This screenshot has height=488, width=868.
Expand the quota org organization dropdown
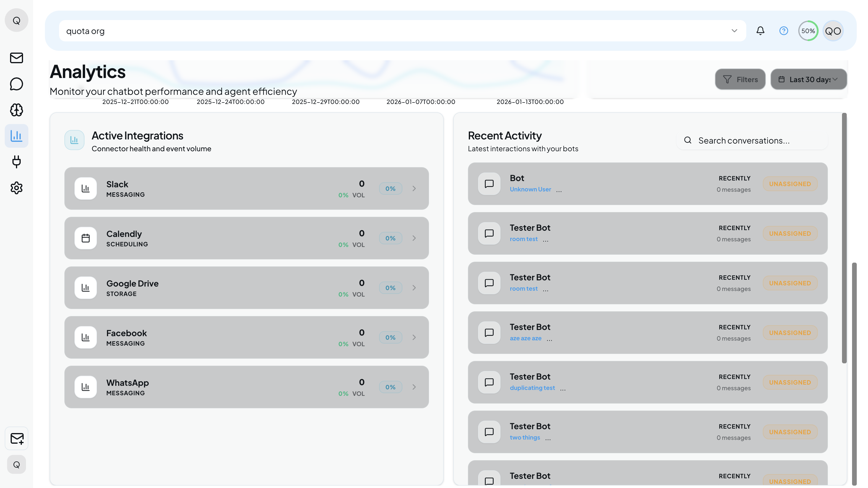(x=734, y=31)
